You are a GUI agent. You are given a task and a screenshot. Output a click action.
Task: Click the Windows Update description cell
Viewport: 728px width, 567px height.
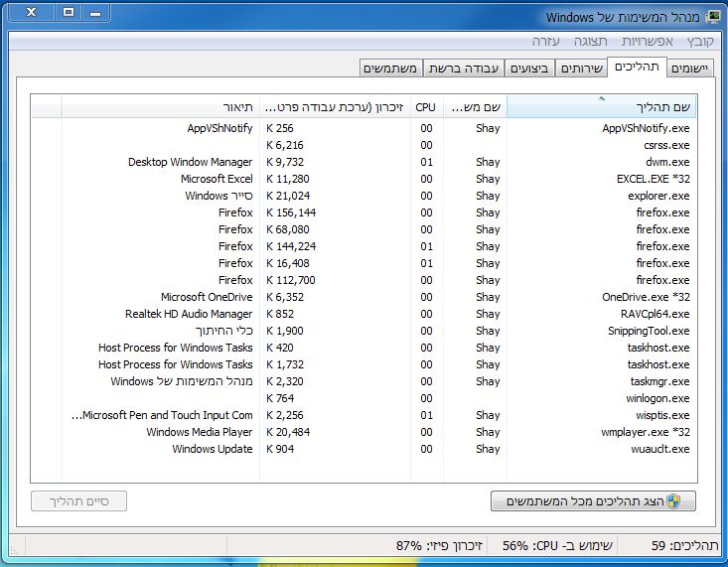(213, 449)
